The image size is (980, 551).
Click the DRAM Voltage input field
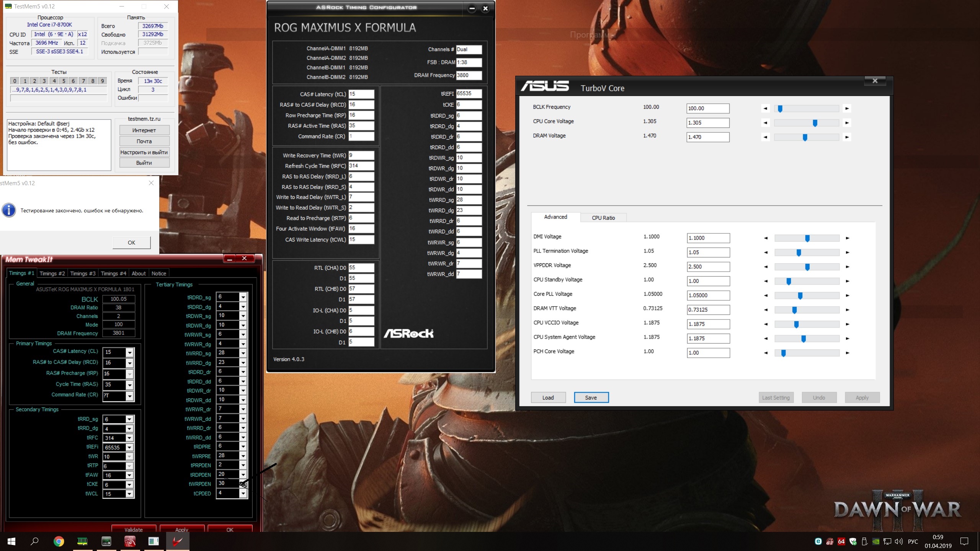point(707,137)
